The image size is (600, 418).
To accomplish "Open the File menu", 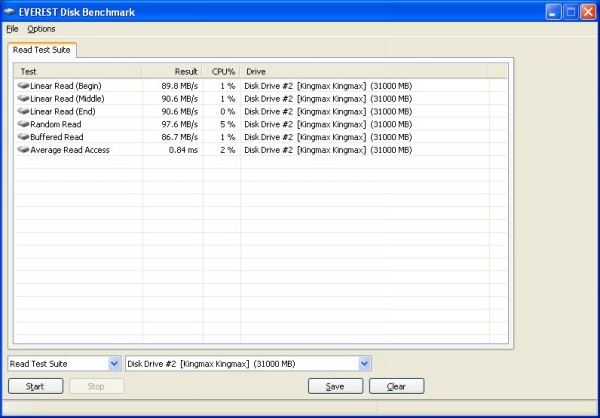I will 12,29.
